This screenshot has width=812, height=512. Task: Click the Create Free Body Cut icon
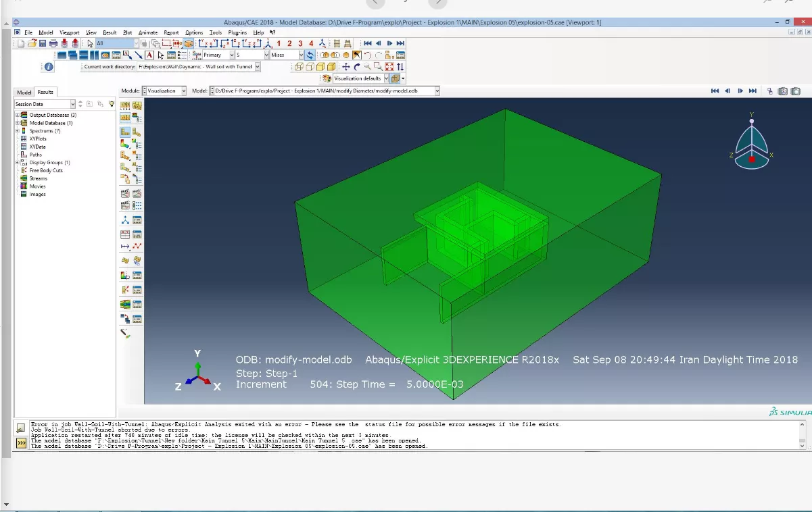pyautogui.click(x=125, y=289)
